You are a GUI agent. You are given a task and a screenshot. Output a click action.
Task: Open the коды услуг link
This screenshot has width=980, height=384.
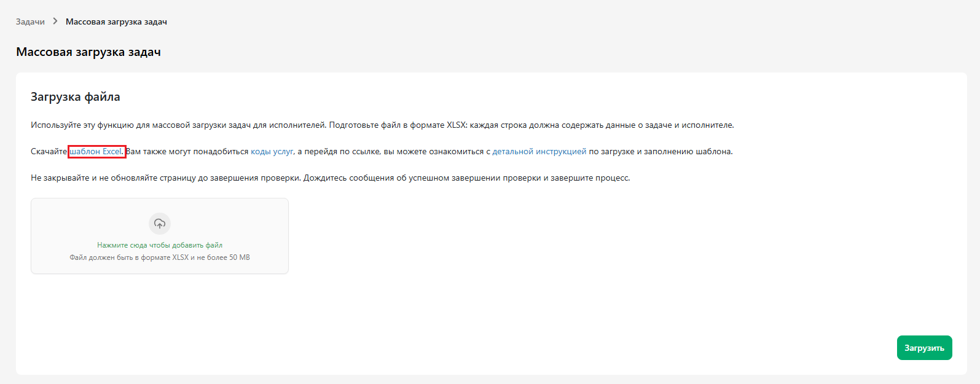[272, 151]
